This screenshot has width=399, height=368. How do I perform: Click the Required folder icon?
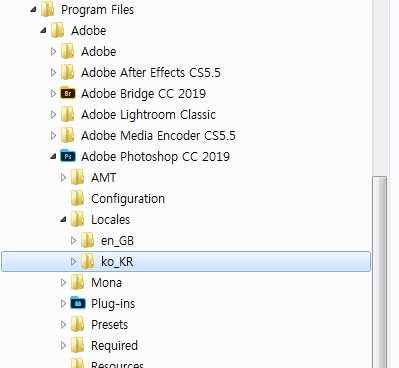pos(77,345)
